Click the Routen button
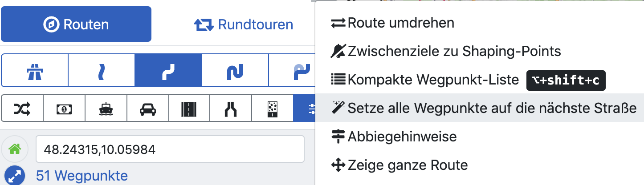644x185 pixels. [x=76, y=24]
